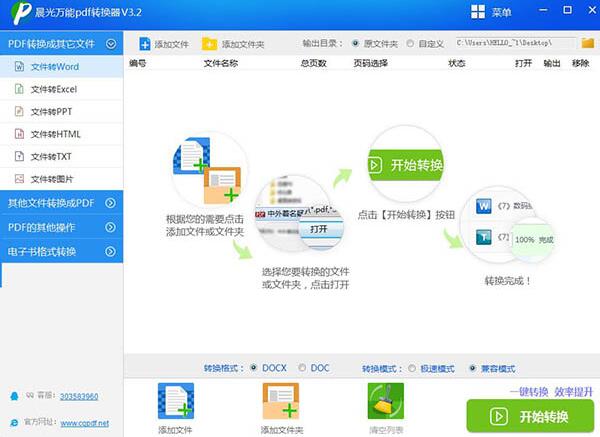
Task: Open the 文件转Excel conversion item
Action: [62, 89]
